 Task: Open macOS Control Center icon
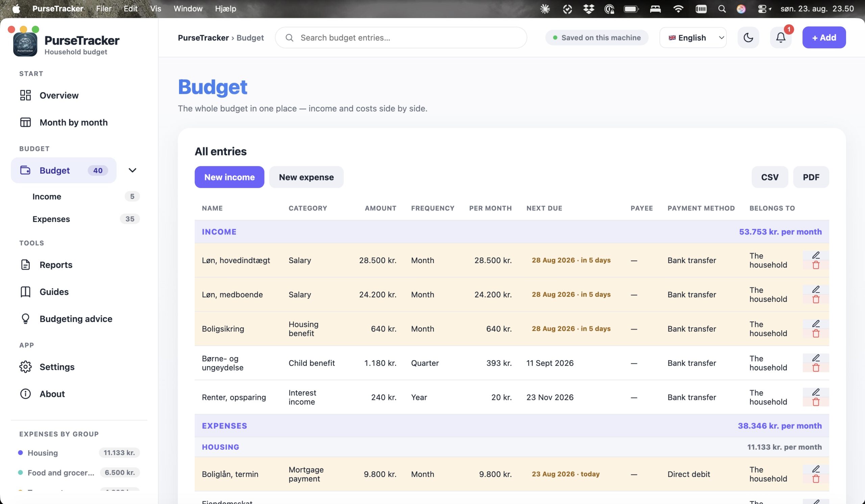click(x=762, y=9)
